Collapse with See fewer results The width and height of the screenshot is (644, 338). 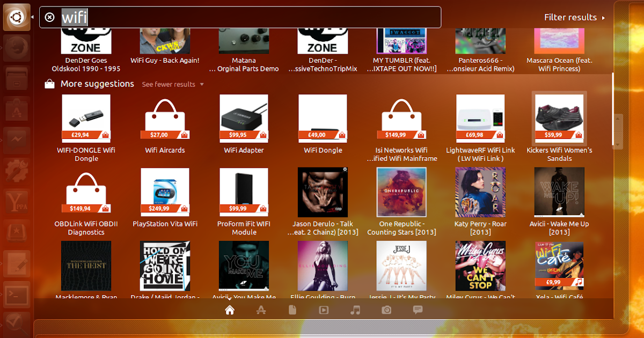tap(173, 84)
